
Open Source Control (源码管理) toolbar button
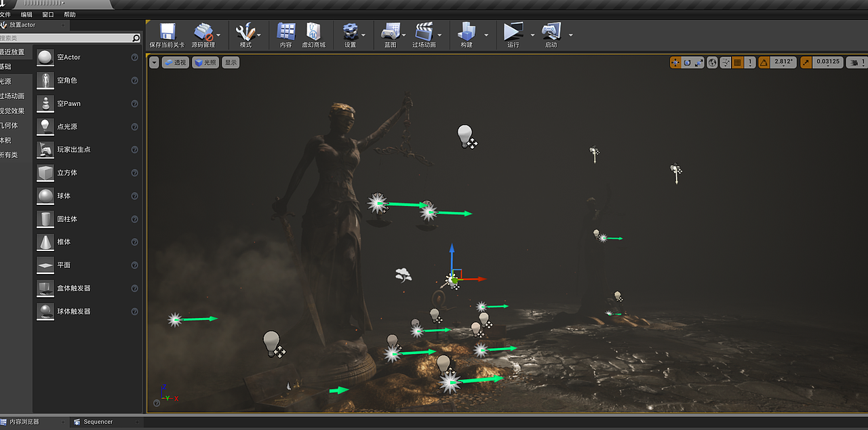pos(203,34)
